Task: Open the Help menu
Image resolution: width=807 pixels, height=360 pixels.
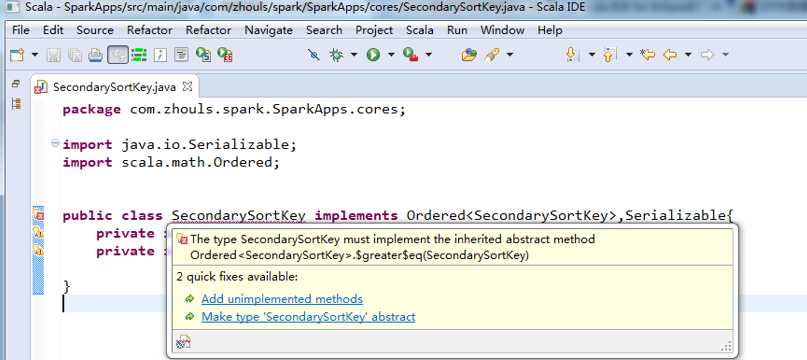Action: (550, 30)
